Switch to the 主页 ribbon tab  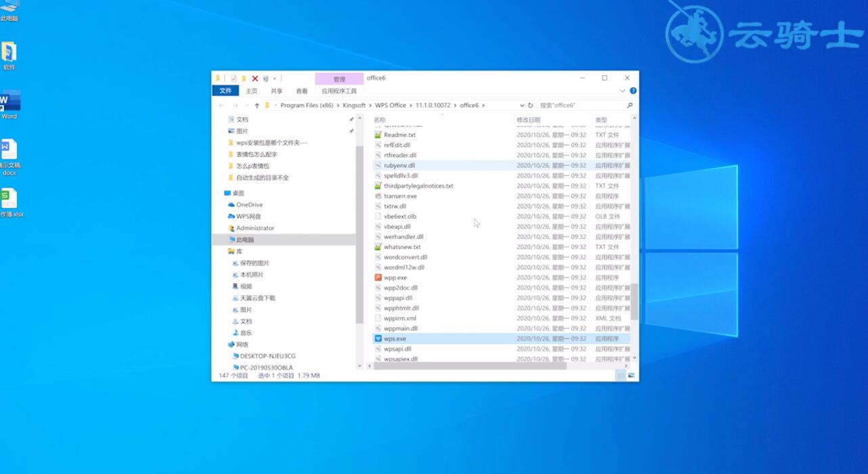(x=251, y=91)
